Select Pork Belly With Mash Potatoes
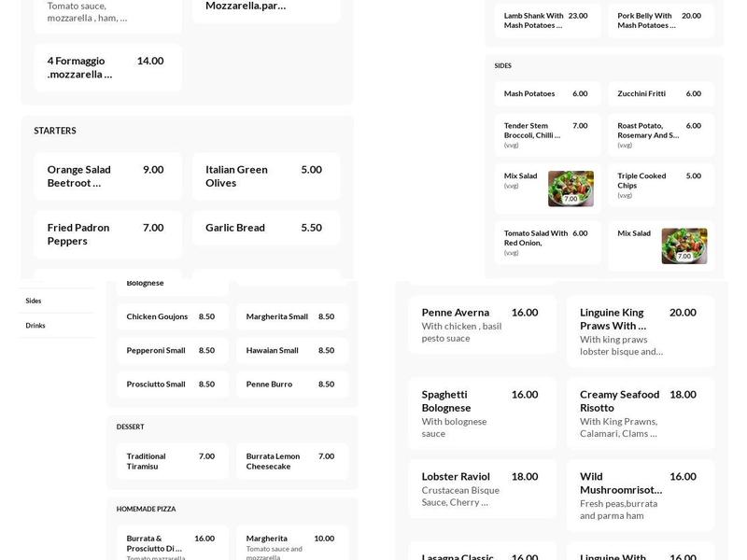The width and height of the screenshot is (747, 560). 660,21
